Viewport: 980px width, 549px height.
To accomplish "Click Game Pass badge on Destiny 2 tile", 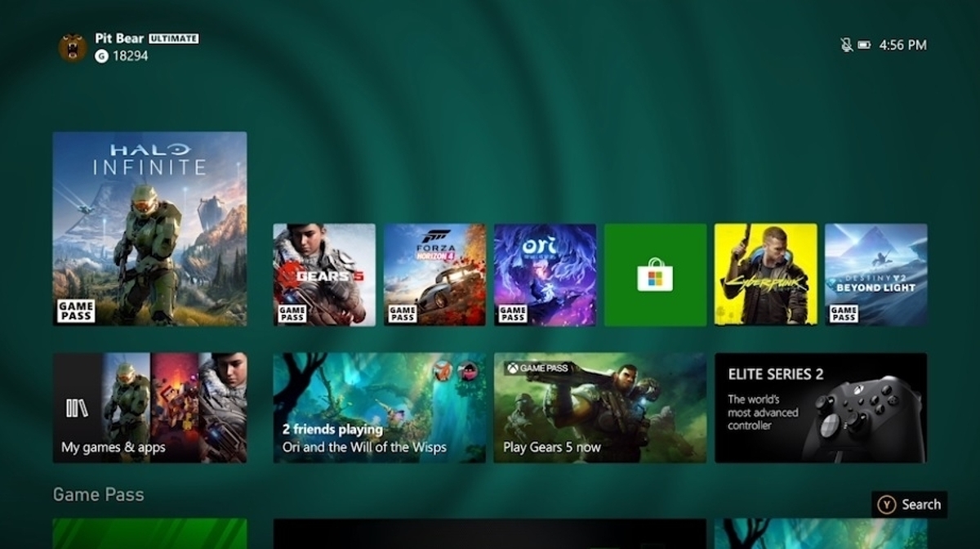I will (x=844, y=314).
